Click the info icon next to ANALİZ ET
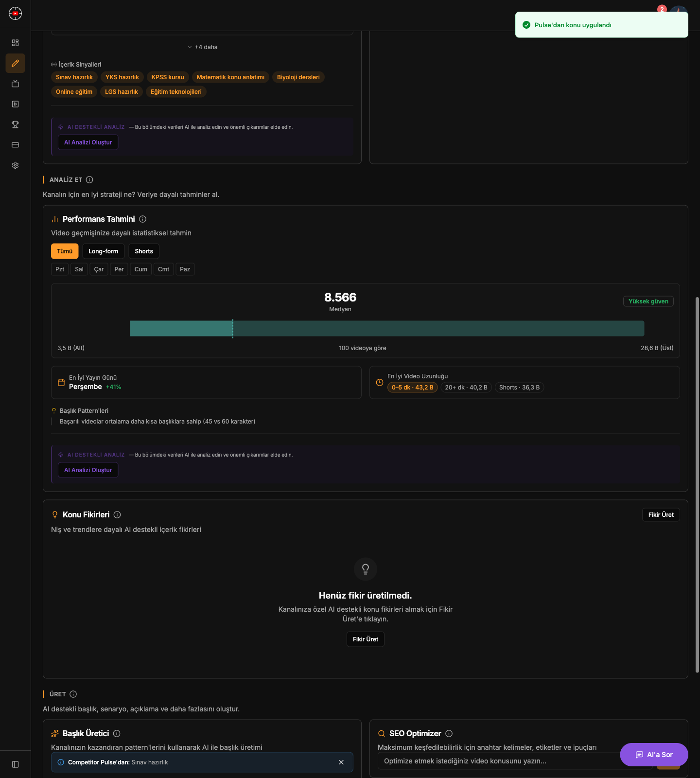The image size is (700, 778). pyautogui.click(x=89, y=180)
